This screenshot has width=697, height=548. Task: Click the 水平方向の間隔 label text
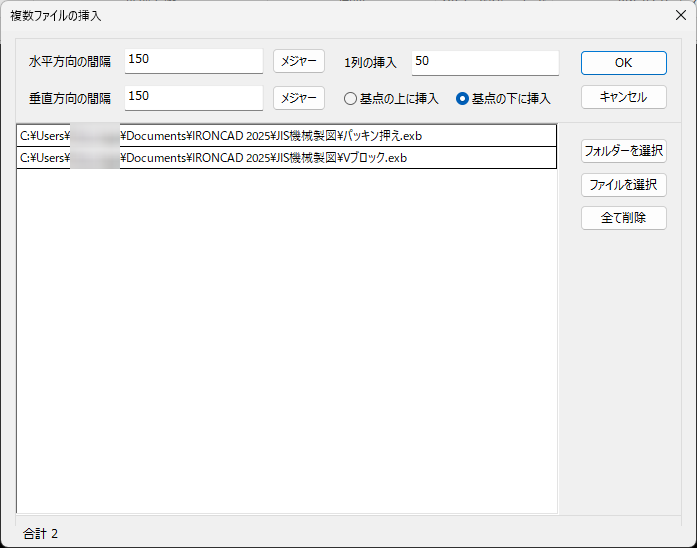[x=70, y=62]
